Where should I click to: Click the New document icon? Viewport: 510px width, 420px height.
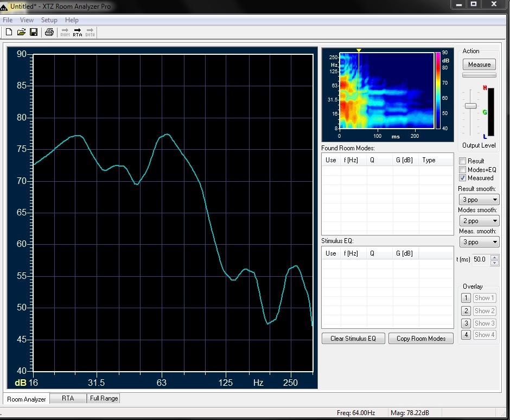pyautogui.click(x=9, y=32)
